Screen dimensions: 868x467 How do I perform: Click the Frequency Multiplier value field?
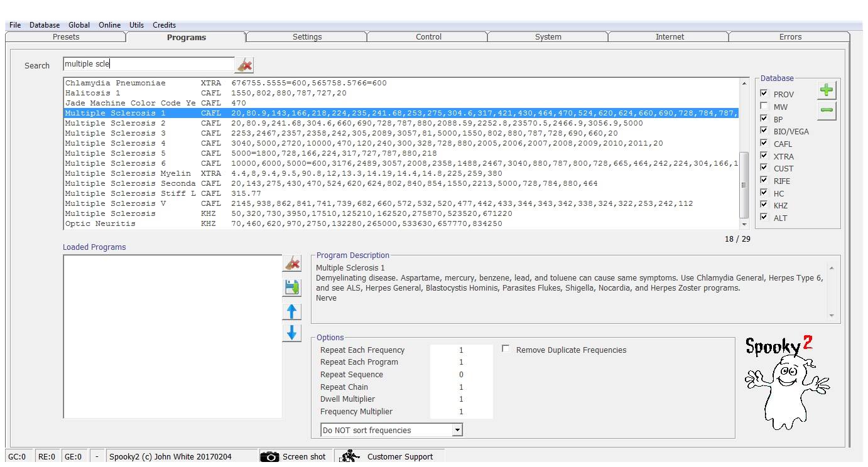point(461,412)
